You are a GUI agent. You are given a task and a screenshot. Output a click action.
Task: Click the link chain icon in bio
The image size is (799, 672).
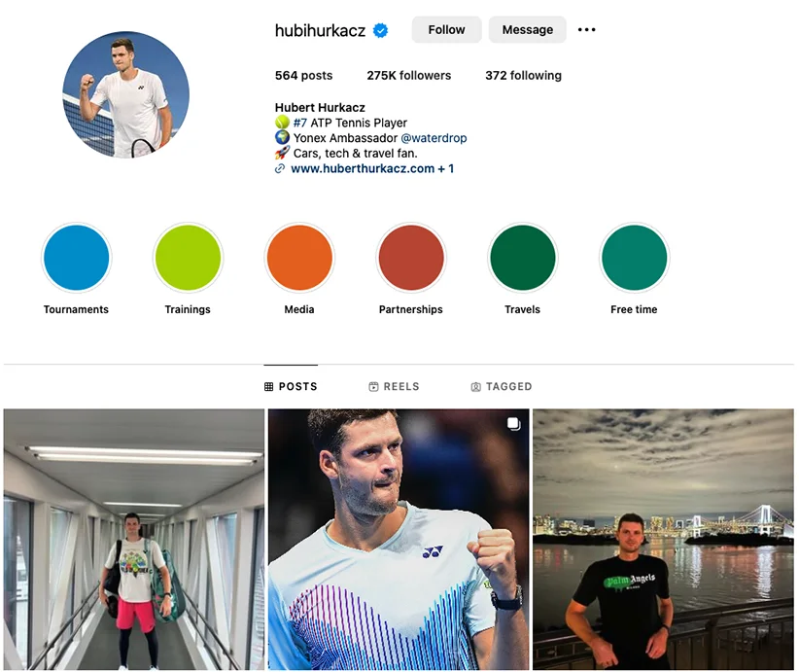[280, 169]
